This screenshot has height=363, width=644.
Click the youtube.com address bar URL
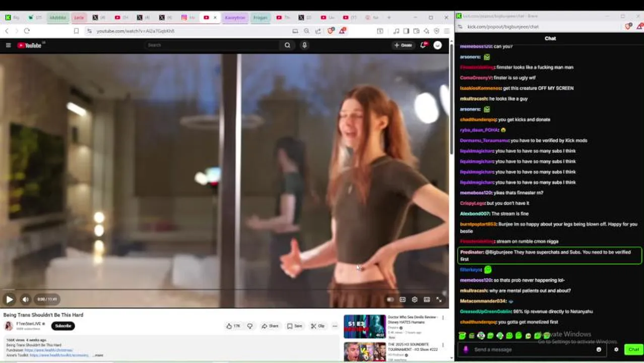coord(135,31)
